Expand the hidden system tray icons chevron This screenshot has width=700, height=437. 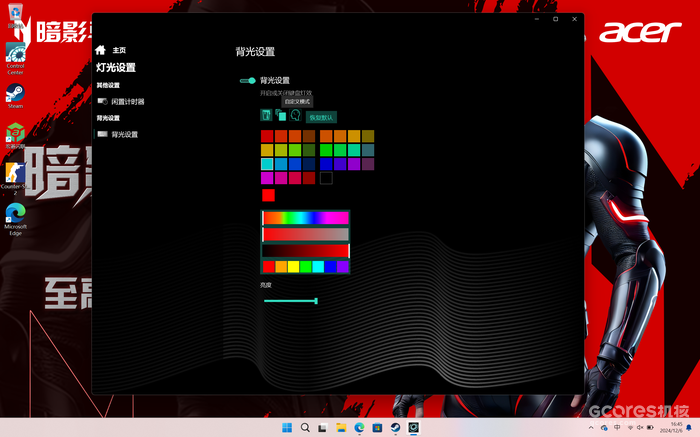click(591, 428)
